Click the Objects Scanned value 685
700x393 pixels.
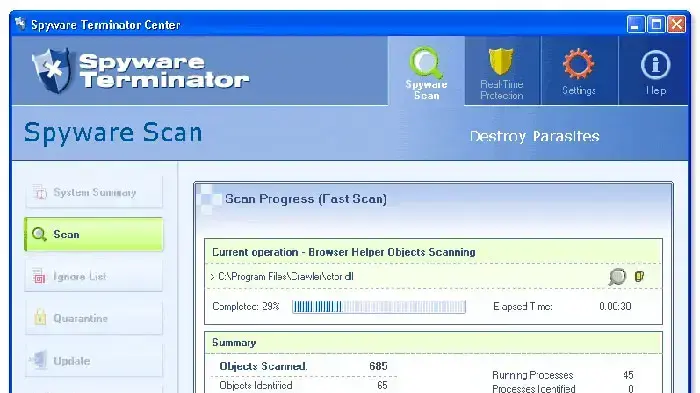(378, 366)
